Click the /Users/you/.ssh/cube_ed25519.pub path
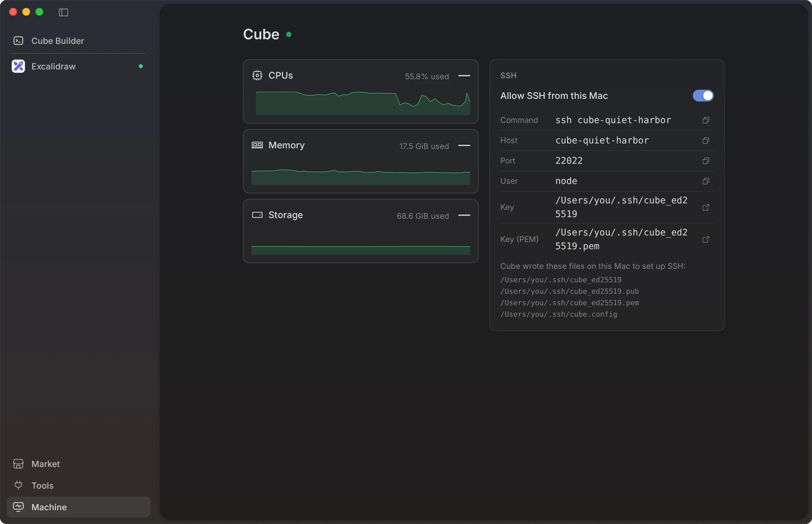The height and width of the screenshot is (524, 812). pyautogui.click(x=569, y=291)
